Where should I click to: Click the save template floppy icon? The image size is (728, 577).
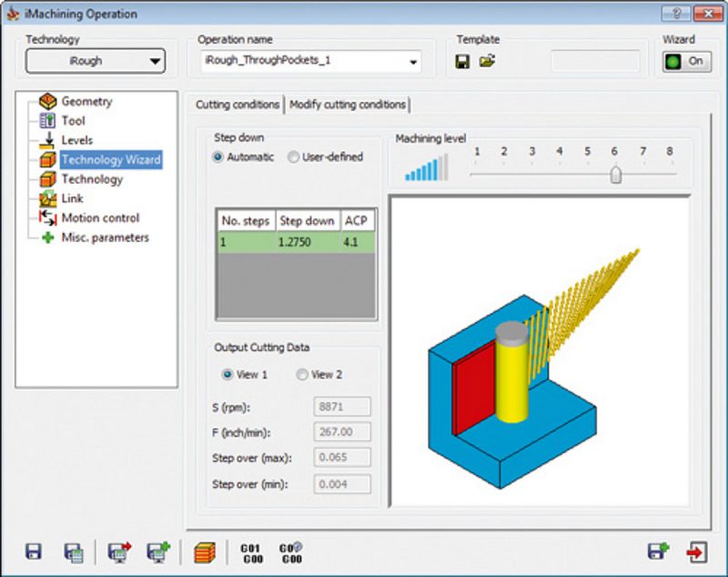tap(462, 62)
